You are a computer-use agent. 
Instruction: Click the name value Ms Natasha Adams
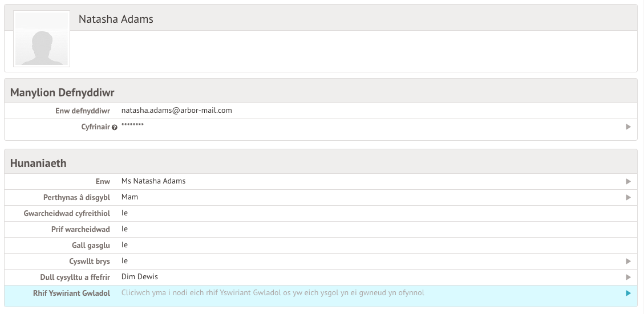click(x=153, y=181)
